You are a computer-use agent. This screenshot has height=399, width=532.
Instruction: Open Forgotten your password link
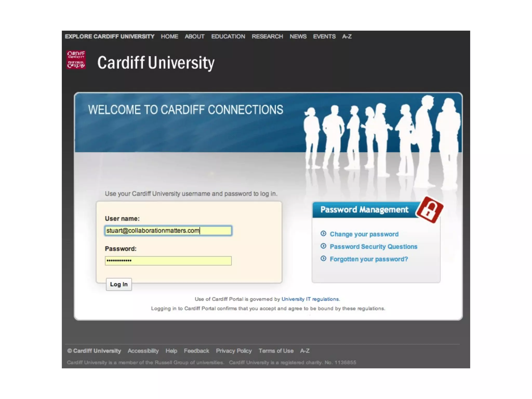click(x=369, y=259)
